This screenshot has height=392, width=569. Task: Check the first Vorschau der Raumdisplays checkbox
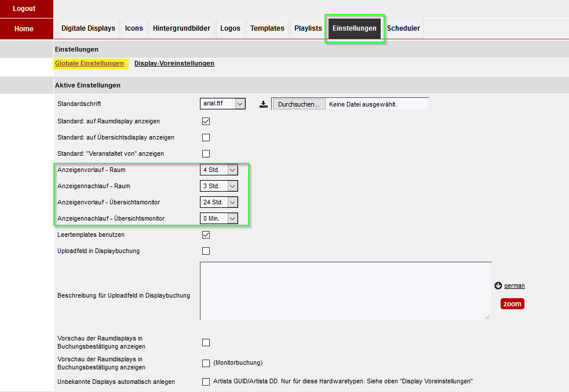tap(206, 342)
